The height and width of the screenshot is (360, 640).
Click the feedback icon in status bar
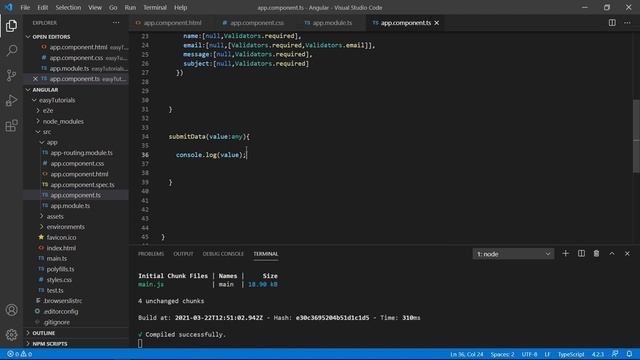coord(615,354)
